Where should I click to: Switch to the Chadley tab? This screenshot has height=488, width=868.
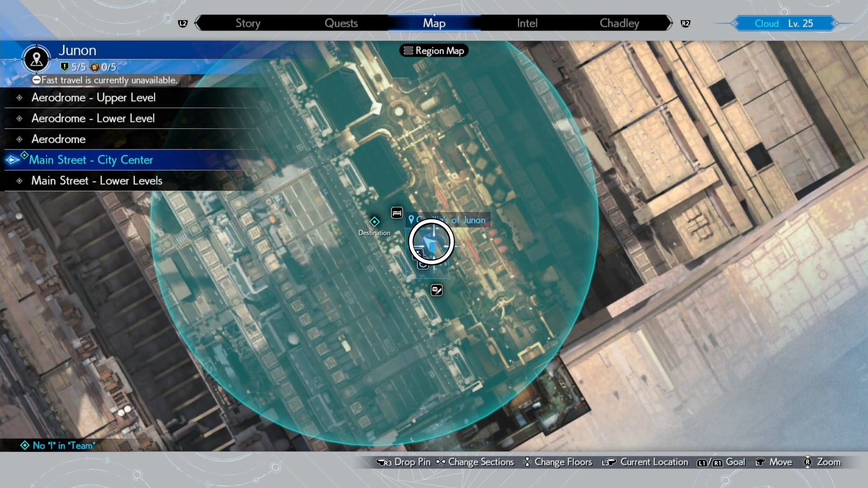click(619, 23)
